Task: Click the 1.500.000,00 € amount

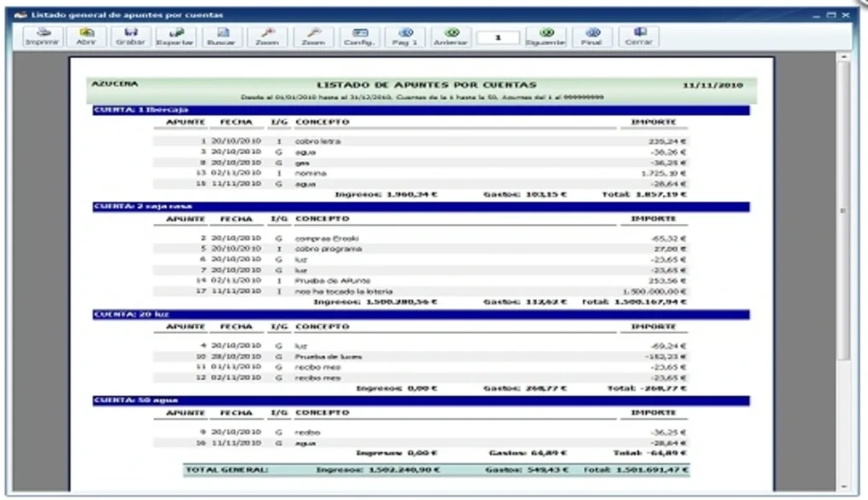Action: pos(654,291)
